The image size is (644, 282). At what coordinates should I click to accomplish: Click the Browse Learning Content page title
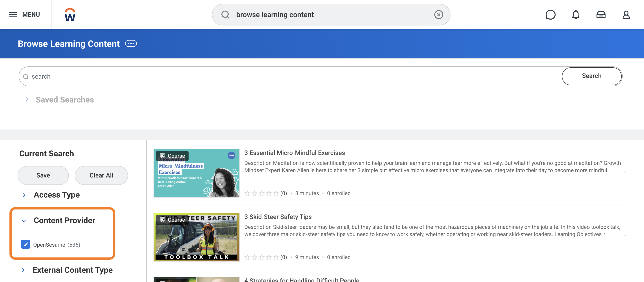[x=69, y=44]
